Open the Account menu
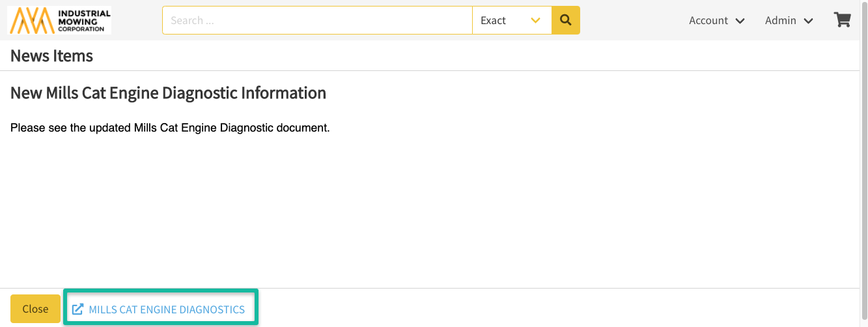The width and height of the screenshot is (868, 327). (x=708, y=20)
